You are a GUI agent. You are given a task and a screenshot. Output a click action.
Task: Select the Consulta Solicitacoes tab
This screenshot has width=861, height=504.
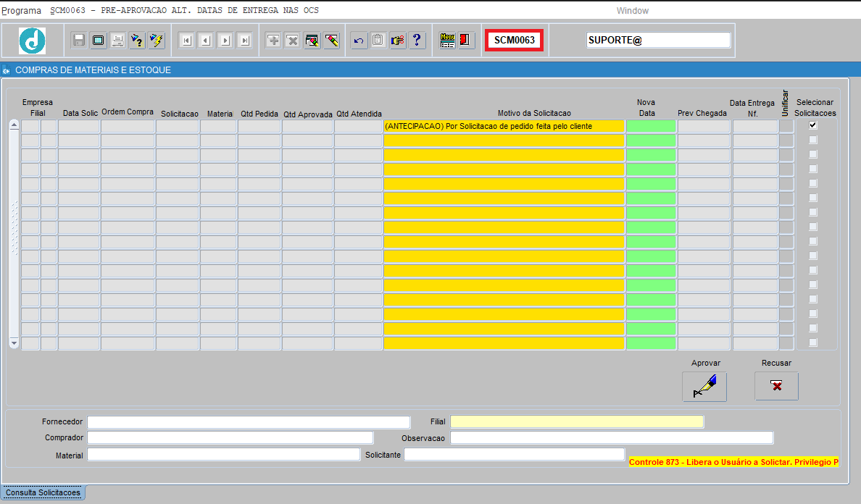click(43, 492)
